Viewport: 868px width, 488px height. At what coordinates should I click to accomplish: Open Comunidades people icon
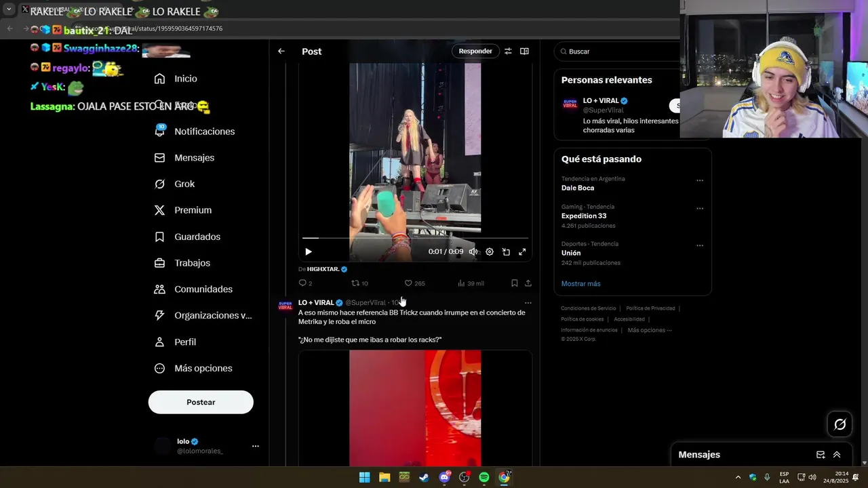159,289
